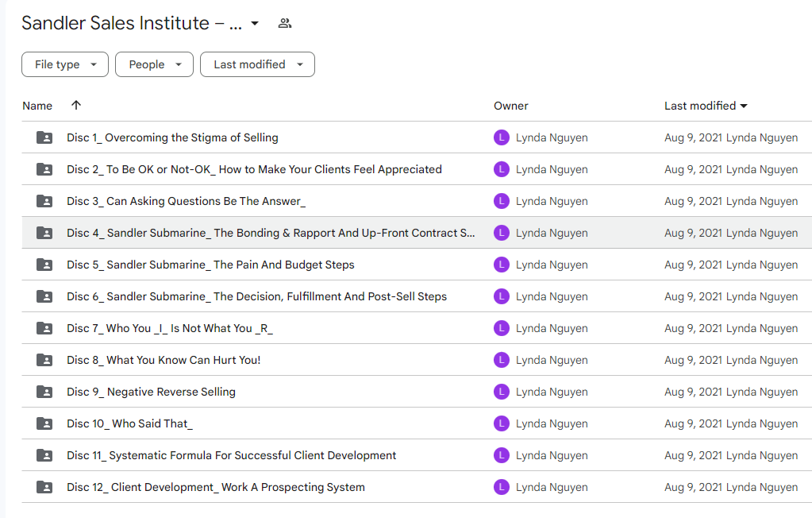Select Disc 4_ Sandler Submarine Bonding & Rapport name
Viewport: 812px width, 518px height.
tap(271, 233)
